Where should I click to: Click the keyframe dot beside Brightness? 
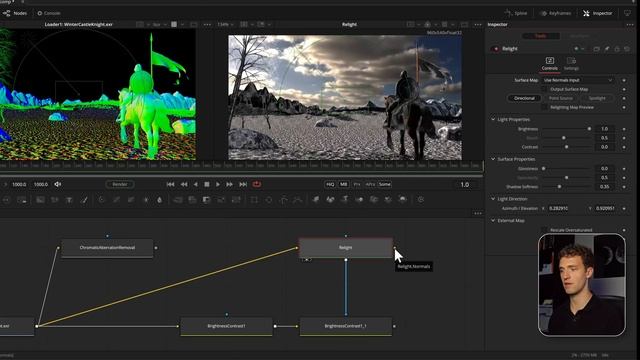tap(624, 129)
